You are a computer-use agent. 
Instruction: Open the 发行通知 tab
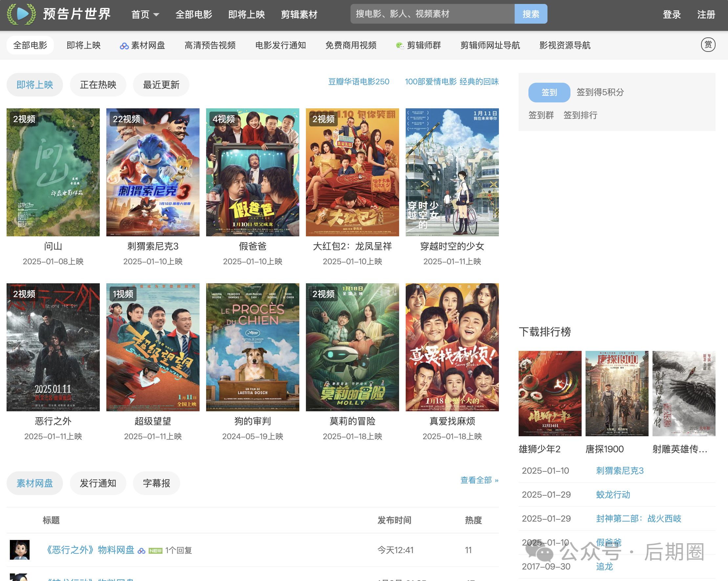[x=98, y=483]
